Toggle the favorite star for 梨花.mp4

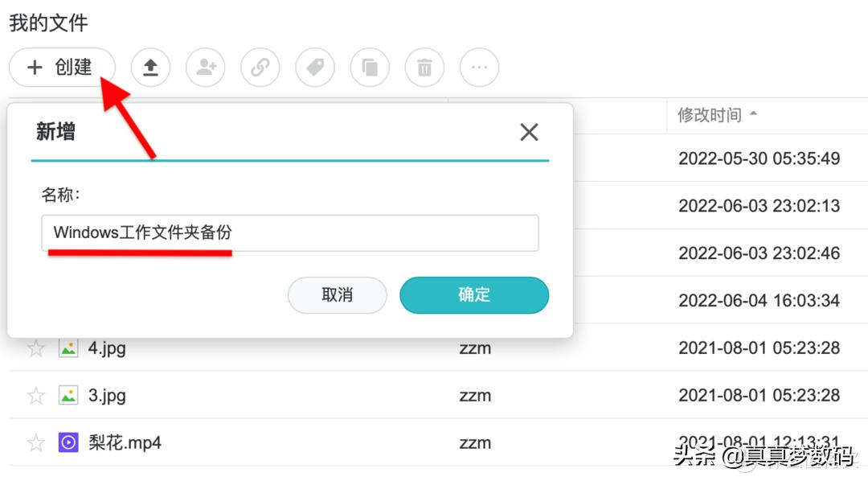[35, 442]
